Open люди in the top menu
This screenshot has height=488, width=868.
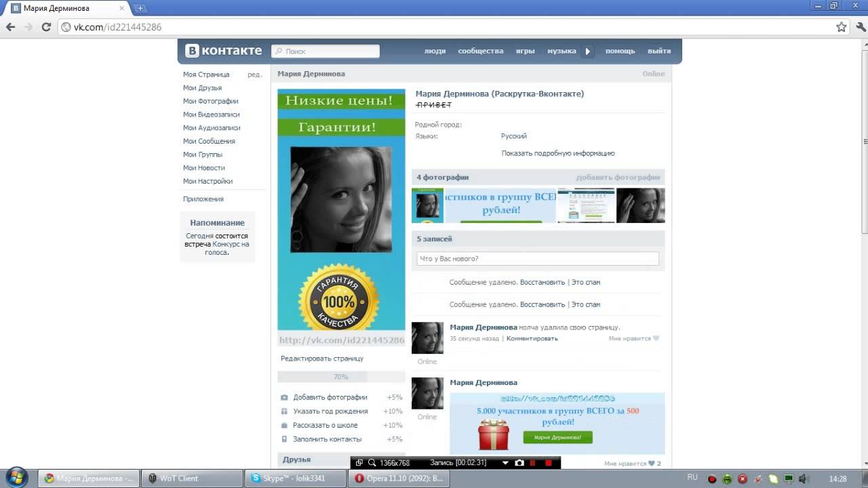435,51
